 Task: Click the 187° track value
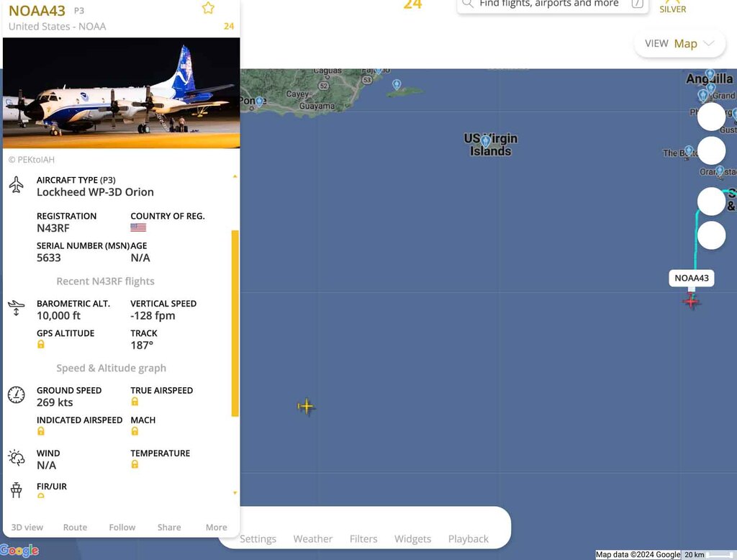(142, 345)
